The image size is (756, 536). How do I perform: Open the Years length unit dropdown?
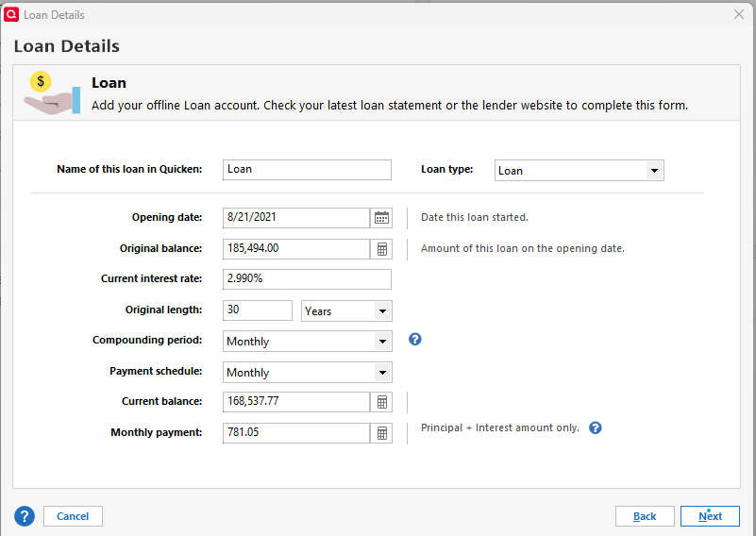[x=382, y=311]
